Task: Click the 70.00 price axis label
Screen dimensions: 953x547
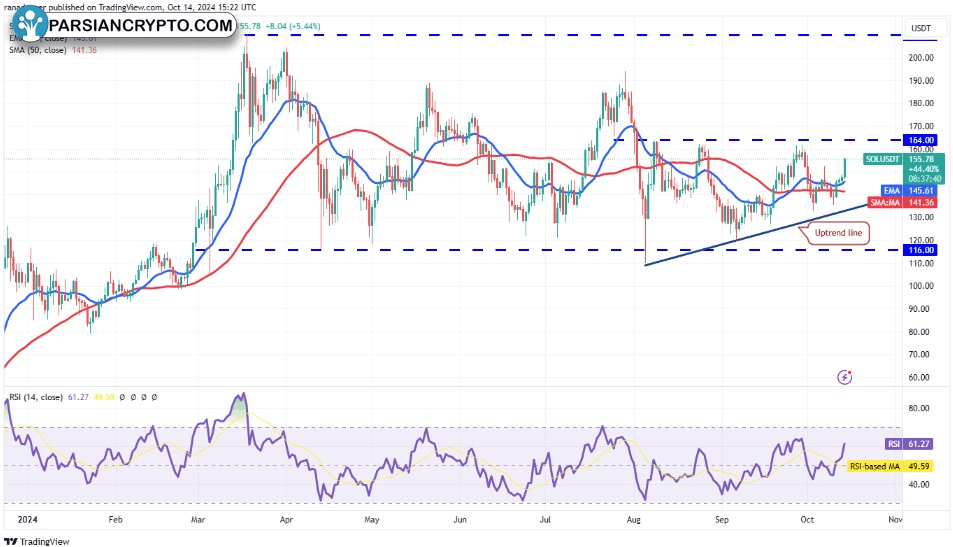Action: tap(919, 354)
